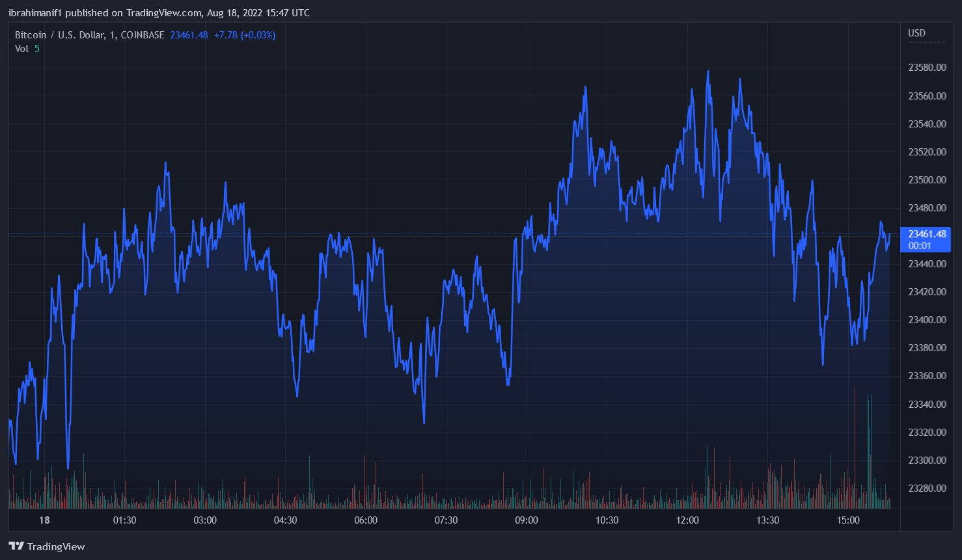Click the TradingView logo icon
Screen dimensions: 962x560
(16, 546)
